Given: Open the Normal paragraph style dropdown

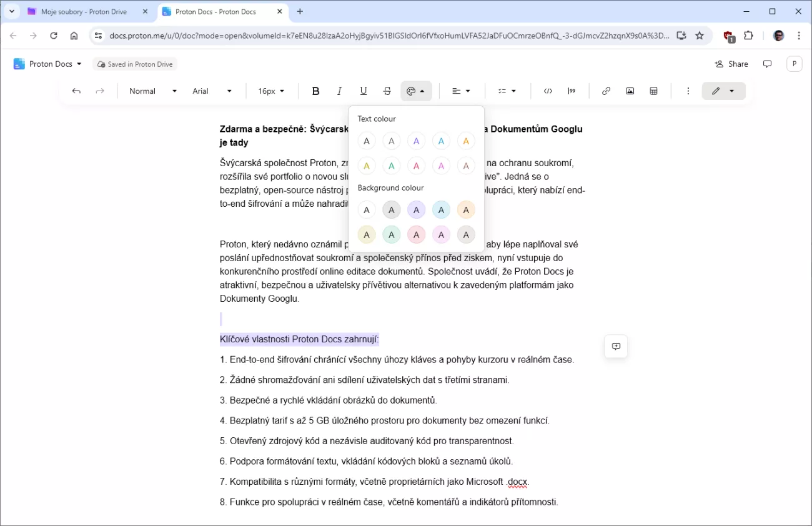Looking at the screenshot, I should [x=152, y=91].
